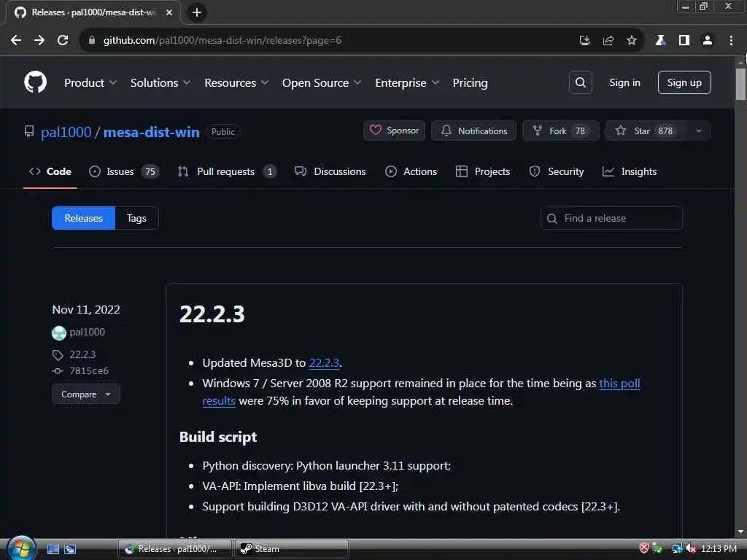Switch to Tags view
This screenshot has height=560, width=747.
click(136, 218)
